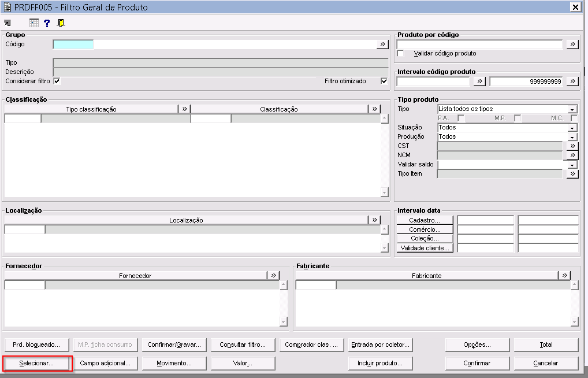Screen dimensions: 588x378
Task: Open lookup for starting product code interval
Action: click(479, 81)
